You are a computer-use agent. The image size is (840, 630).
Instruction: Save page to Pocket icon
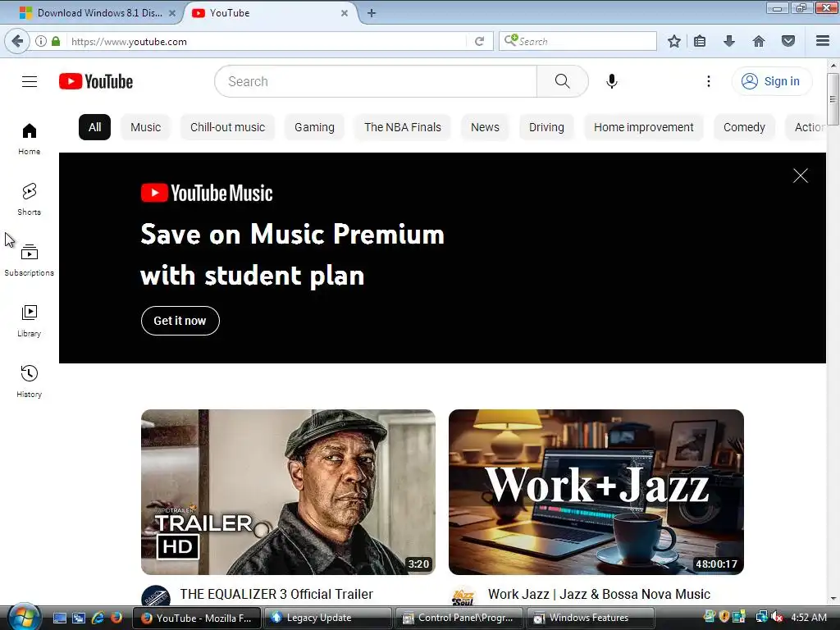tap(788, 41)
